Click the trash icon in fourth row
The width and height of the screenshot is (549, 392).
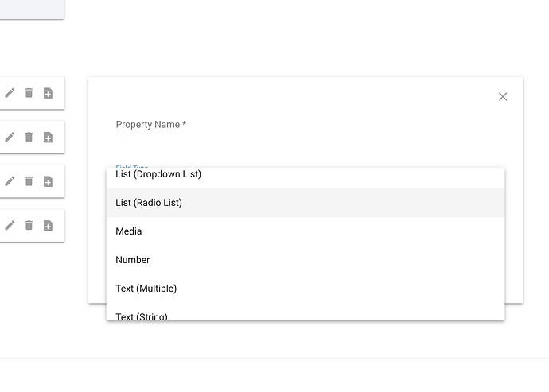(29, 225)
